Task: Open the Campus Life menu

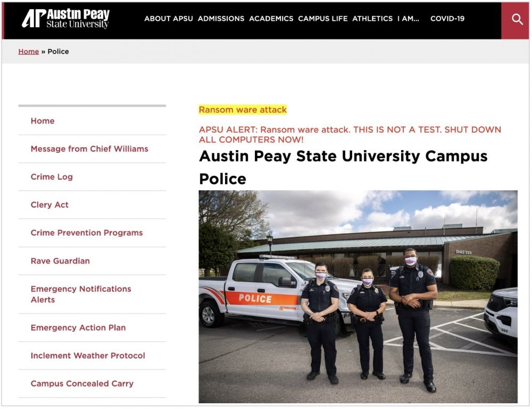Action: (x=323, y=19)
